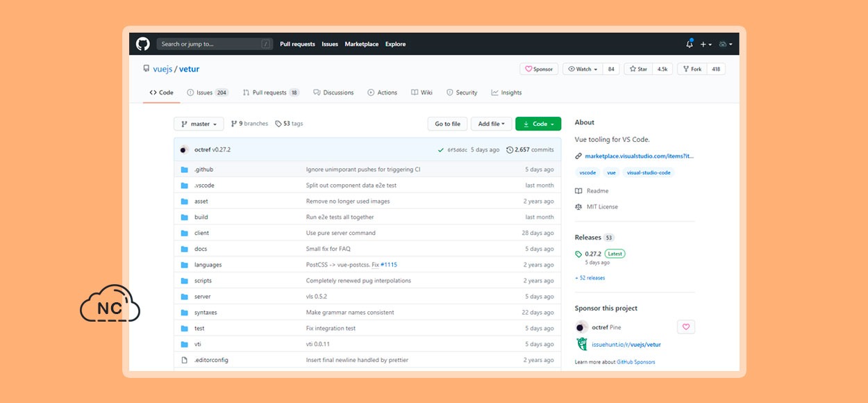Viewport: 868px width, 403px height.
Task: Select the Code tab
Action: point(161,92)
